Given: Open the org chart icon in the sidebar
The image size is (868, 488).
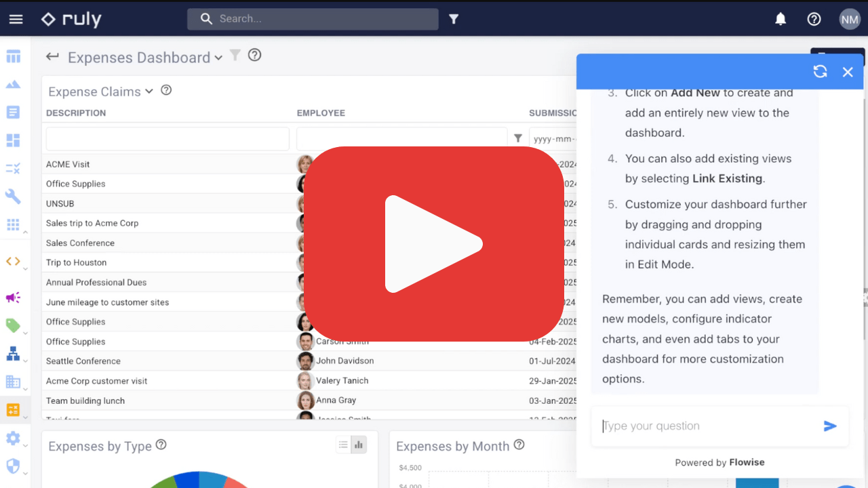Looking at the screenshot, I should click(x=13, y=354).
